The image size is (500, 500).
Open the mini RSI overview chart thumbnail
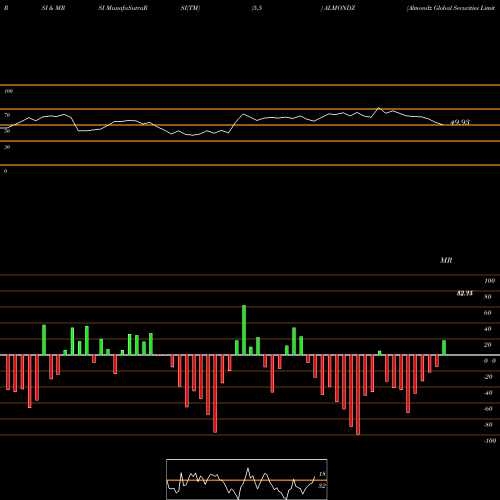click(x=247, y=479)
